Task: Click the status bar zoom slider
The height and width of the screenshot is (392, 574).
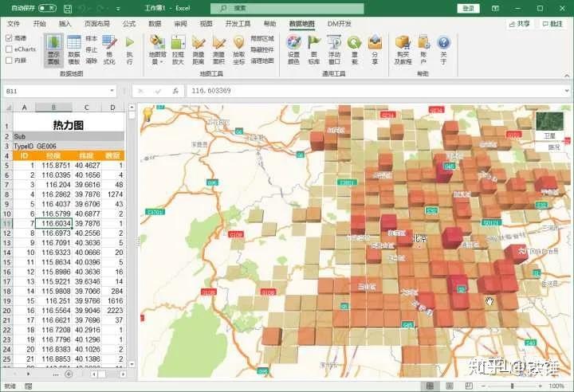Action: pos(512,386)
